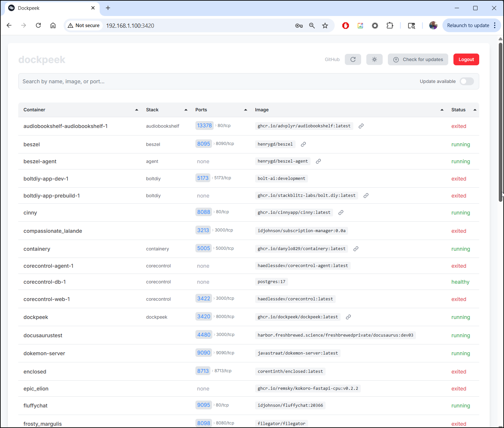Screen dimensions: 504x428
Task: Bookmark this page with star icon
Action: [x=325, y=25]
